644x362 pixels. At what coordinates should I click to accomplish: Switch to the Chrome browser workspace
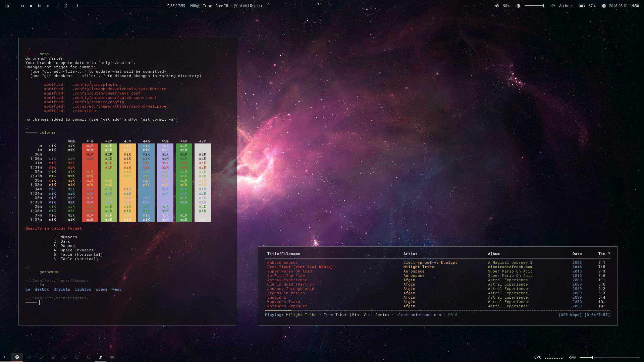click(x=17, y=357)
